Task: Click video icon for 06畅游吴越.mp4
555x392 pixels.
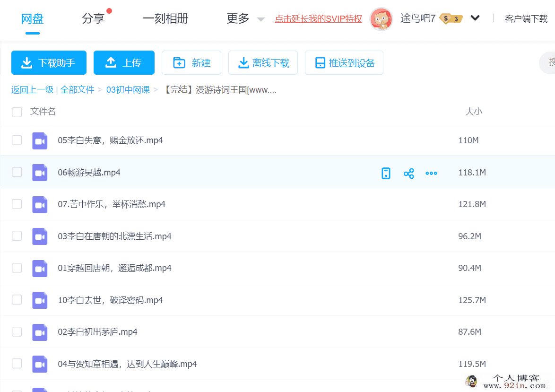Action: point(40,173)
